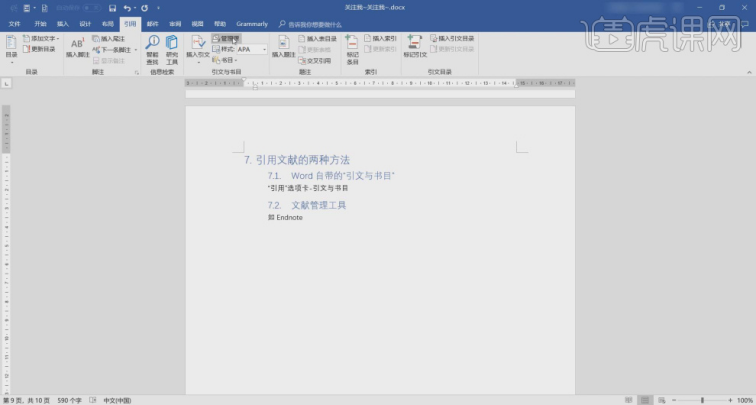The height and width of the screenshot is (405, 756).
Task: Click the proofing check icon in status bar
Action: (x=93, y=400)
